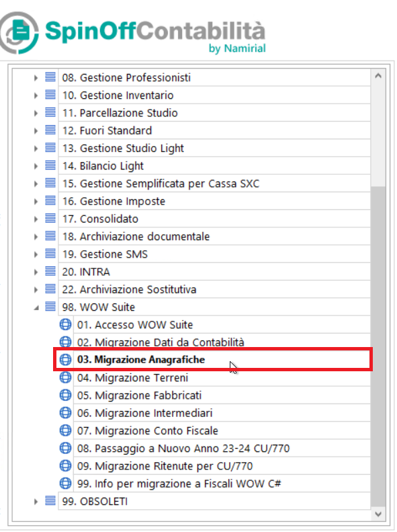Click the list icon of 98. WOW Suite
Viewport: 397px width, 532px height.
click(x=50, y=307)
